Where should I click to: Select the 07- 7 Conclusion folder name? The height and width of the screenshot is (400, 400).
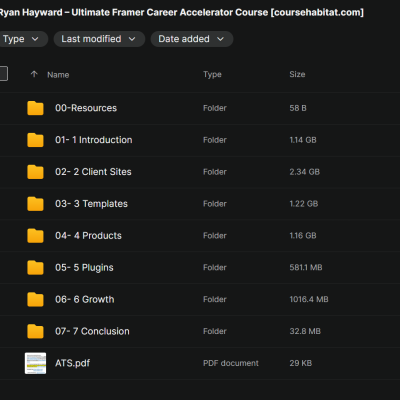click(x=92, y=331)
